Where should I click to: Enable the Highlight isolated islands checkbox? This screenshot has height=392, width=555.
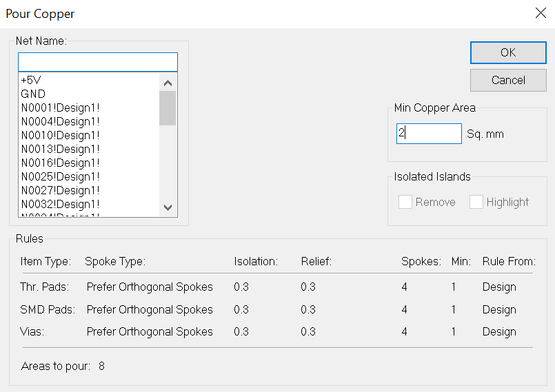476,202
